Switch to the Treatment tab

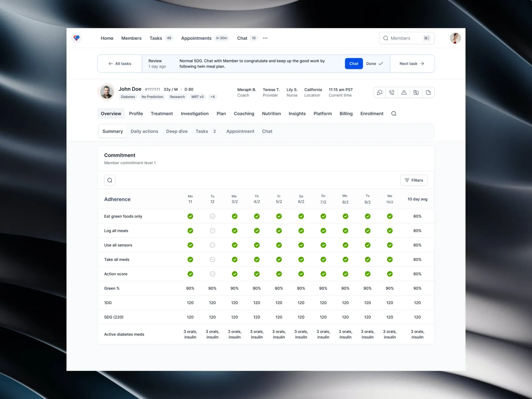pos(162,114)
